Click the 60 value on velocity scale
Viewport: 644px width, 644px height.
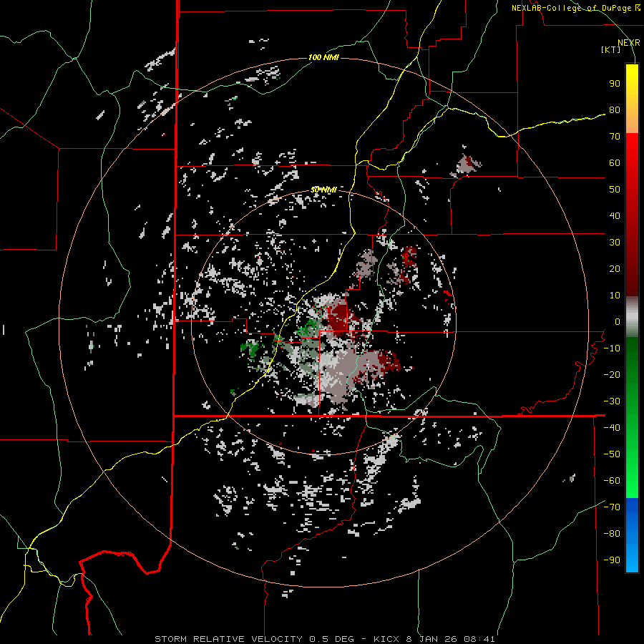click(615, 163)
